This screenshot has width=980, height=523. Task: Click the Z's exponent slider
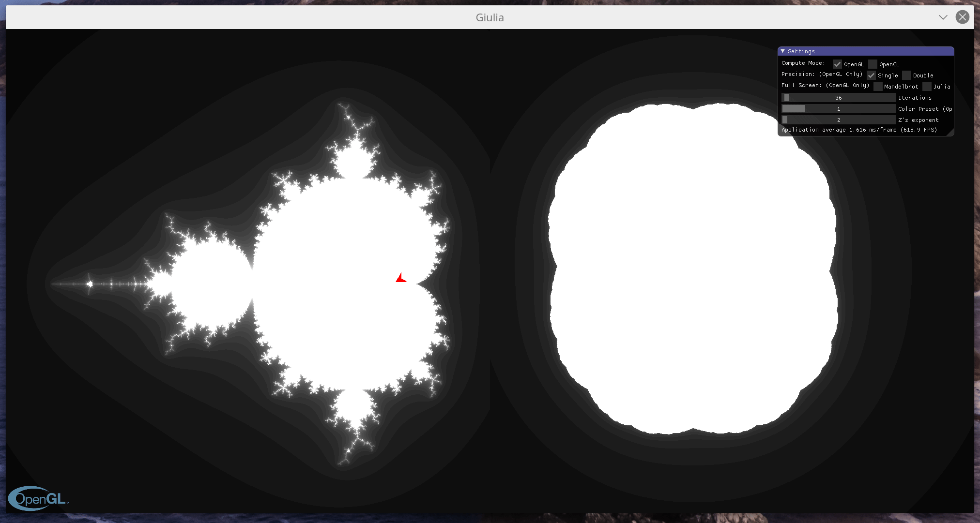839,120
